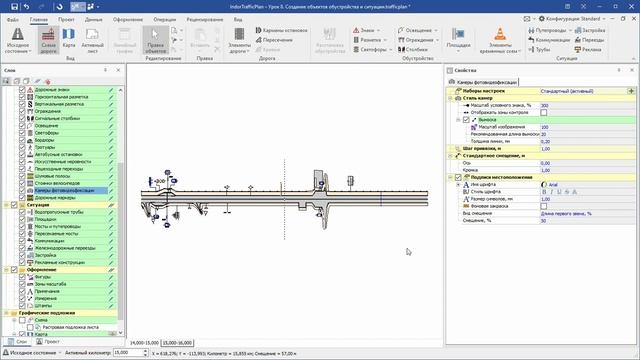
Task: Click the Save icon in title bar
Action: click(x=14, y=7)
